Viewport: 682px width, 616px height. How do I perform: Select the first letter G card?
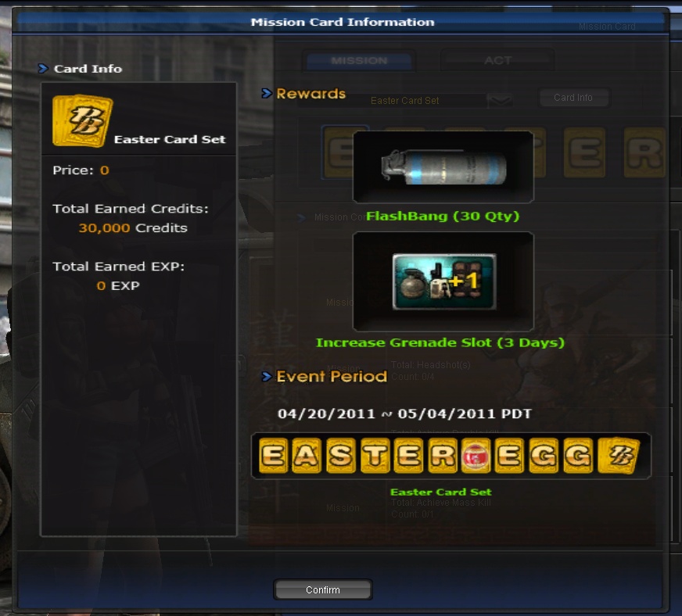click(544, 455)
